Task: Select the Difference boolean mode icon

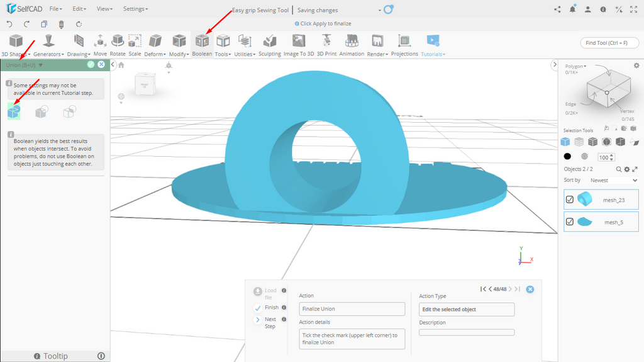Action: [42, 111]
